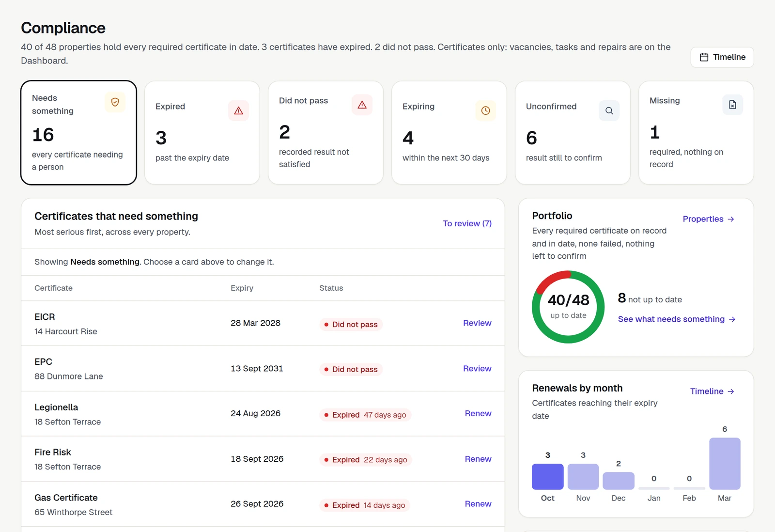This screenshot has width=775, height=532.
Task: Click the 13 Sept 2031 expiry date
Action: click(x=257, y=369)
